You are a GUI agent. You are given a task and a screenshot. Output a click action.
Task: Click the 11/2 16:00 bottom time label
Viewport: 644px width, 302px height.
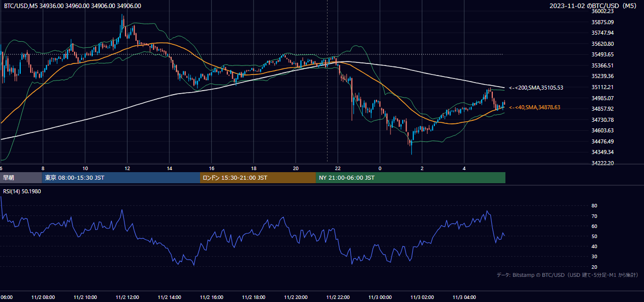coord(212,297)
